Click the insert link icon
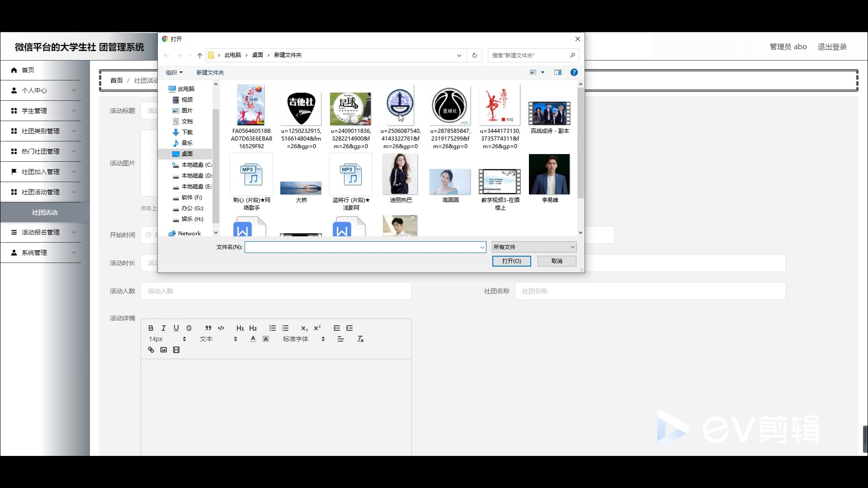 (151, 350)
